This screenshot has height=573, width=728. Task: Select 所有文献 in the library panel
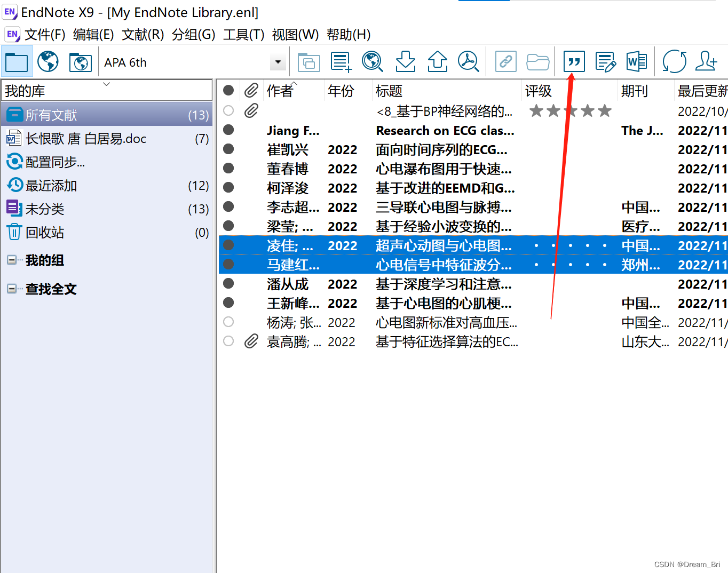pyautogui.click(x=107, y=115)
